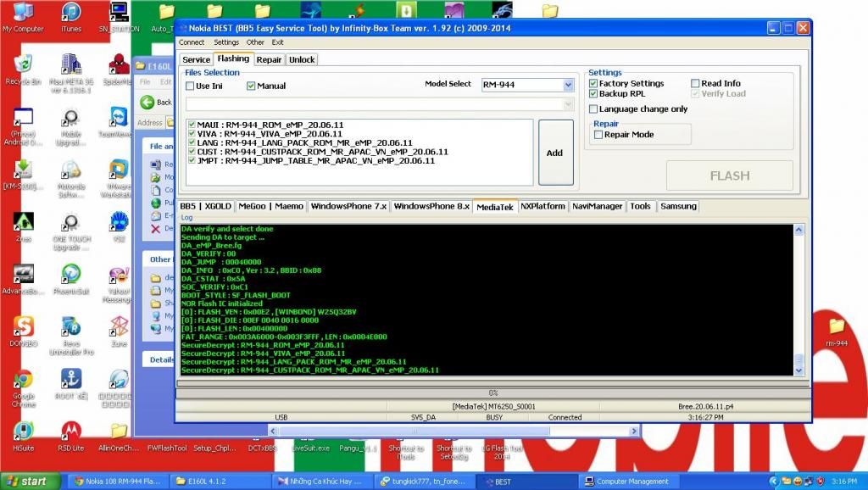
Task: Switch to E160L 4.1.2 taskbar window
Action: (x=221, y=482)
